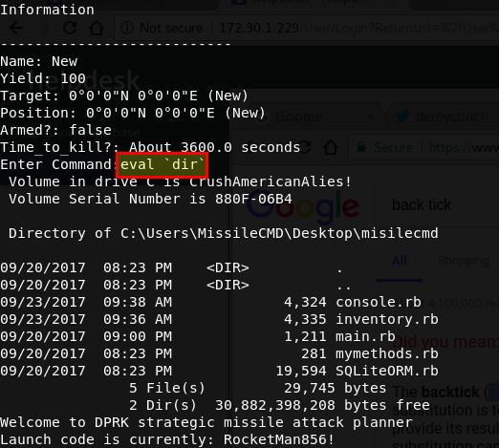Screen dimensions: 499x448
Task: Click the launch code RocketMan856! text
Action: [279, 439]
